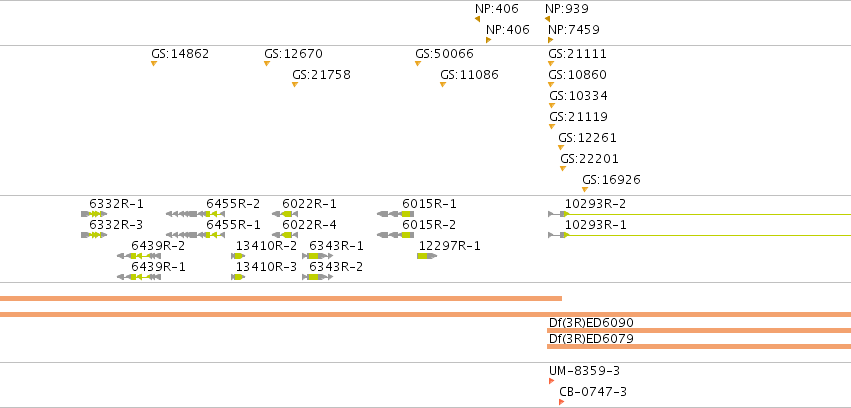This screenshot has height=408, width=851.
Task: Click the 6439R-2 transcript glyph
Action: pos(139,256)
